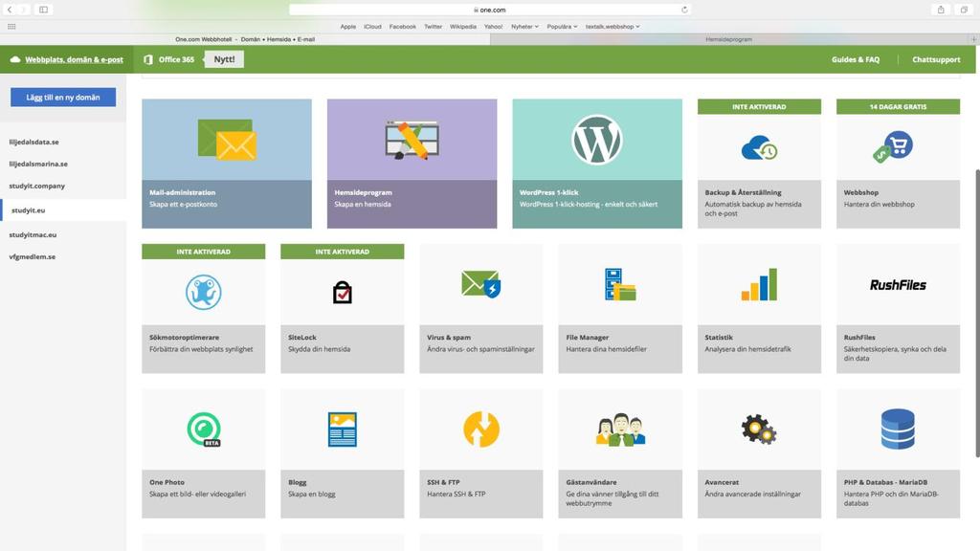Screen dimensions: 980x551
Task: Expand the textalk.webbshop bookmarks dropdown
Action: pyautogui.click(x=612, y=26)
